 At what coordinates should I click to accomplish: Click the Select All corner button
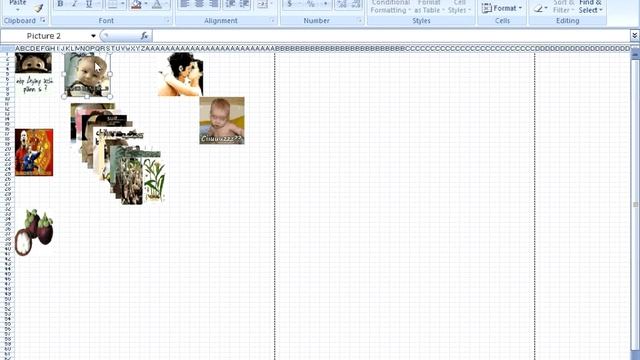pos(7,49)
